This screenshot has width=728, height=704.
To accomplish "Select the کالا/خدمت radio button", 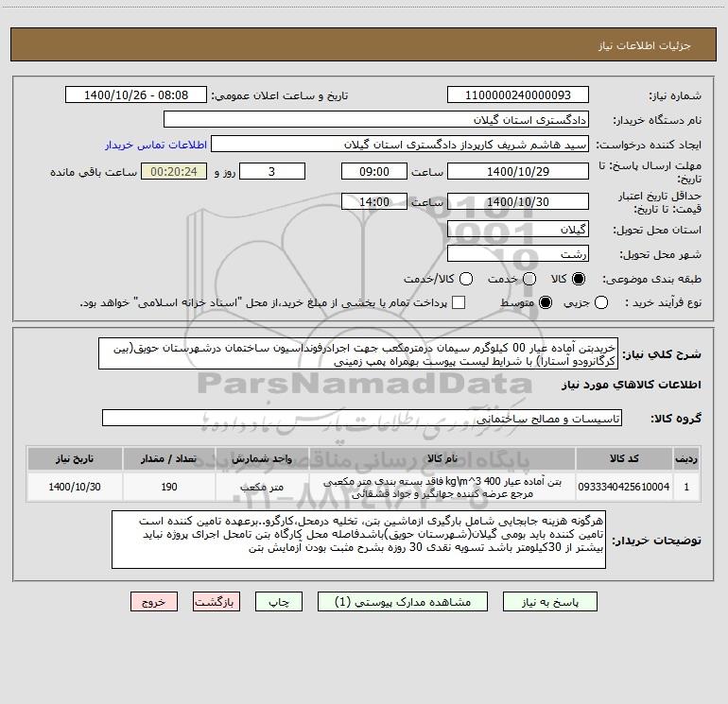I will (x=466, y=279).
